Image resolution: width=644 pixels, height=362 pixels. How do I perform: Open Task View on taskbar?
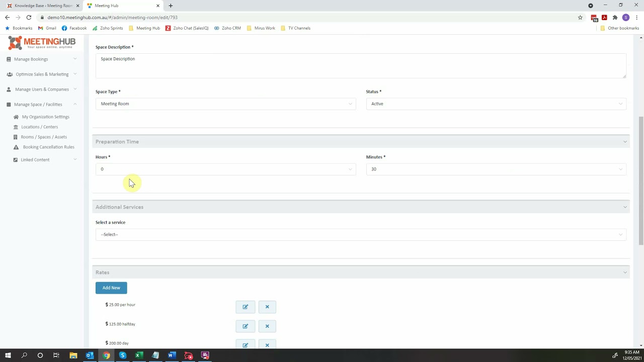56,355
